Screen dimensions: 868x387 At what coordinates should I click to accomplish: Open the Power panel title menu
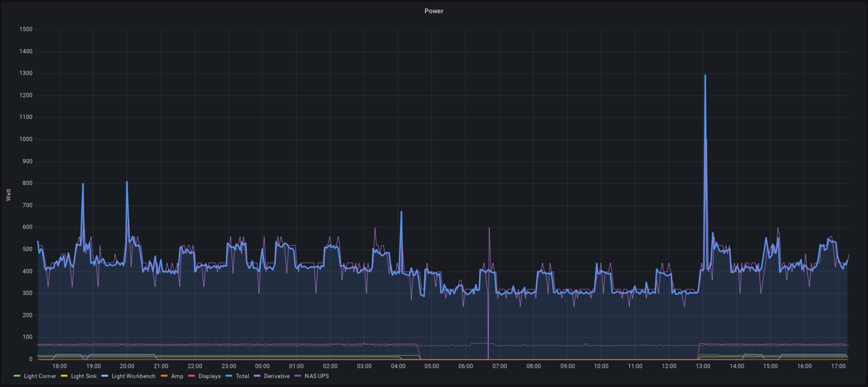pyautogui.click(x=433, y=11)
